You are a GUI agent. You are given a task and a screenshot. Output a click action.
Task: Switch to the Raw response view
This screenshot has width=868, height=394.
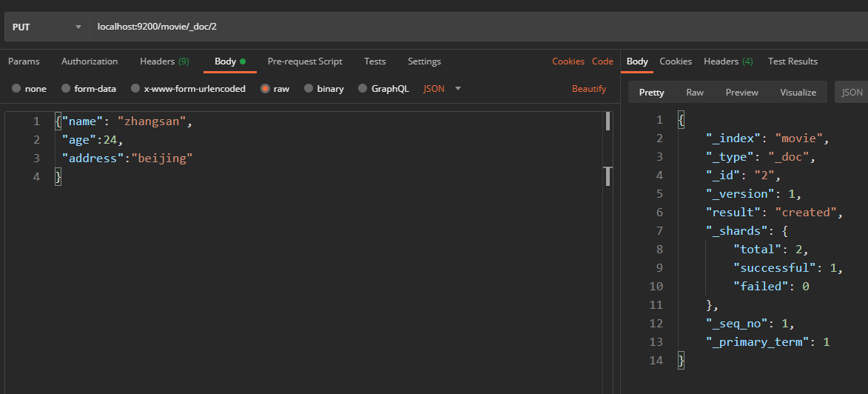[695, 93]
